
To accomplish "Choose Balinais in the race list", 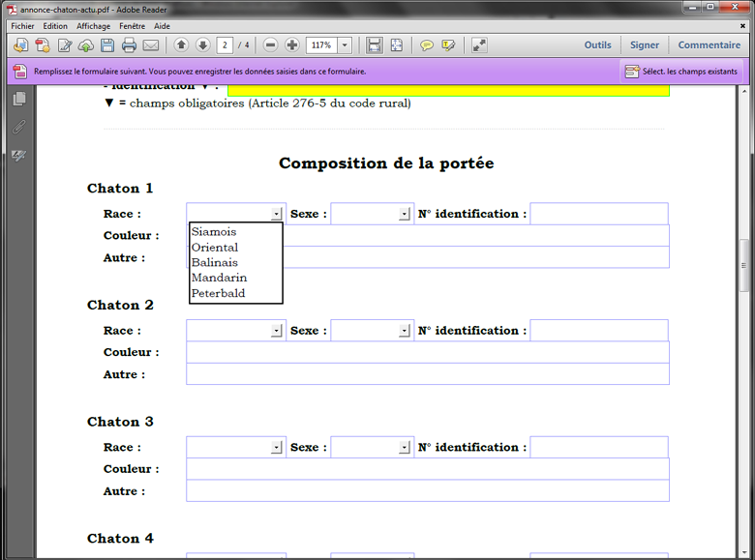I will (236, 262).
